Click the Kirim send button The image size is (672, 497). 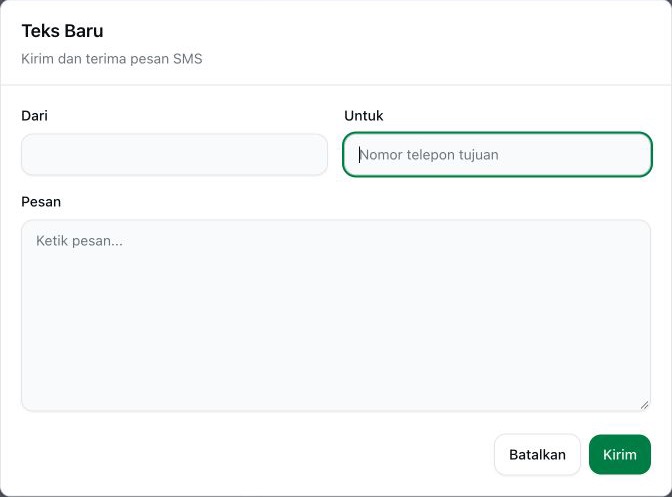(x=620, y=455)
